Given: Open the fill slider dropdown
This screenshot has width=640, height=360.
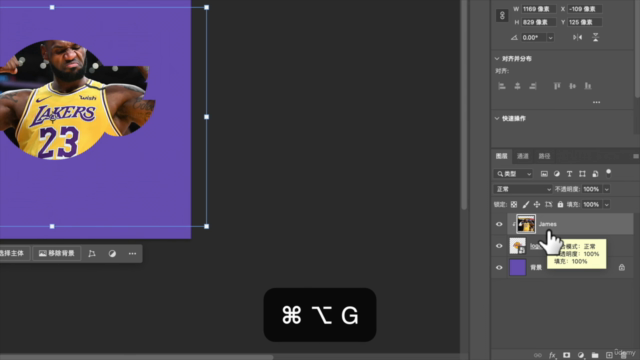Looking at the screenshot, I should point(607,204).
